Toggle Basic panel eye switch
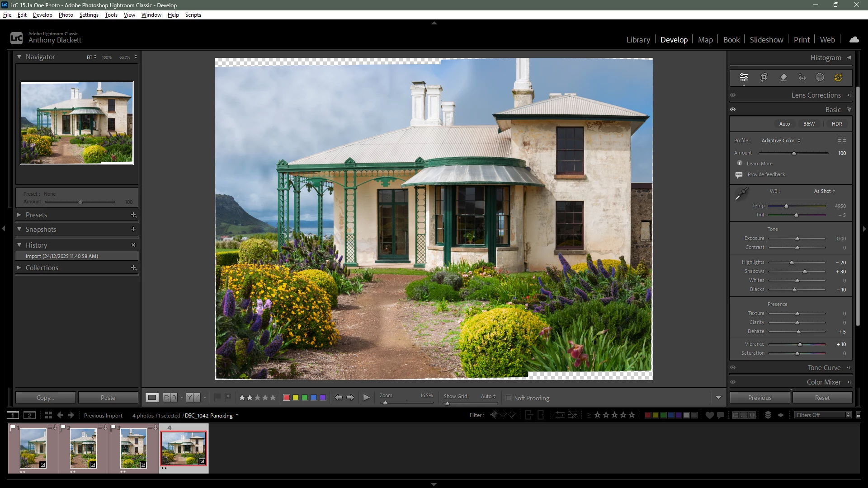The height and width of the screenshot is (488, 868). tap(733, 110)
